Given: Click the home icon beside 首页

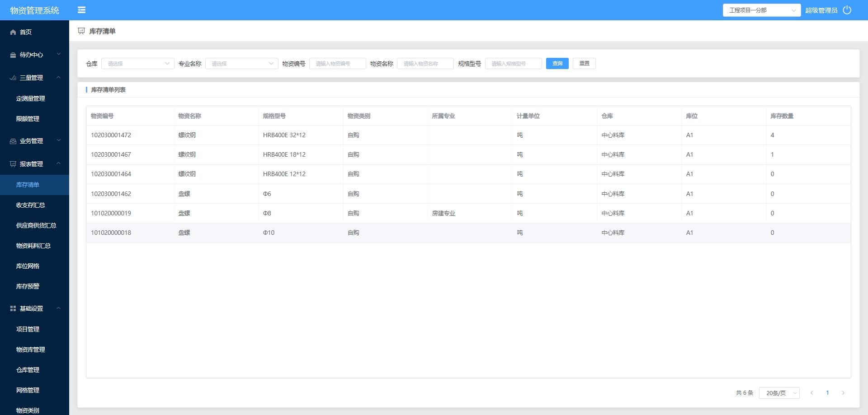Looking at the screenshot, I should click(13, 32).
